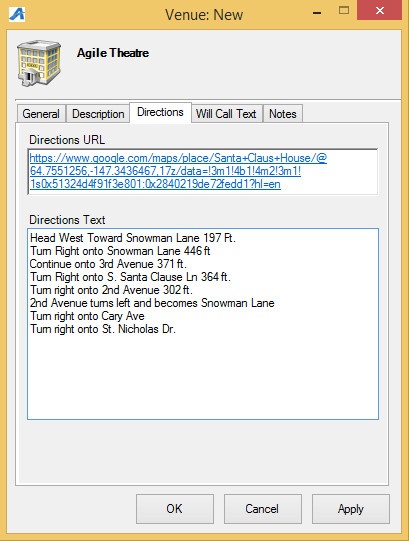The image size is (409, 541).
Task: Switch to the Notes tab
Action: point(283,114)
